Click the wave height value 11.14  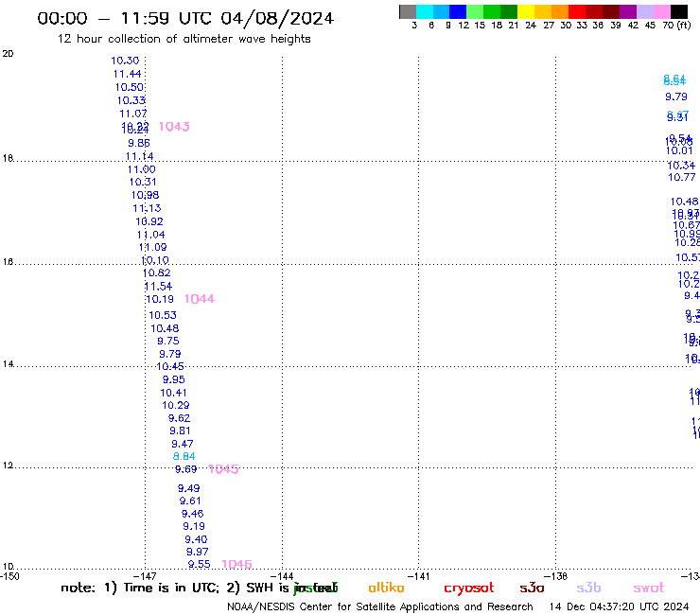pyautogui.click(x=140, y=156)
